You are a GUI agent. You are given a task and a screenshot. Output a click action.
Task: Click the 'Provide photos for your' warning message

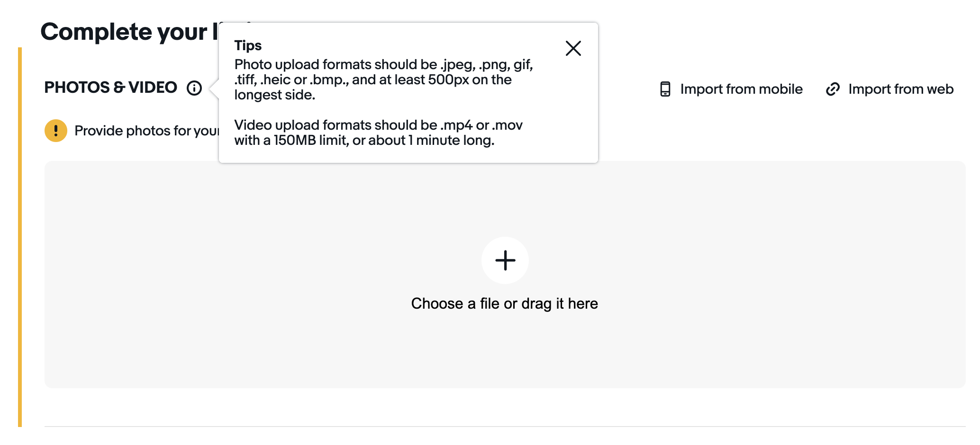pos(147,131)
